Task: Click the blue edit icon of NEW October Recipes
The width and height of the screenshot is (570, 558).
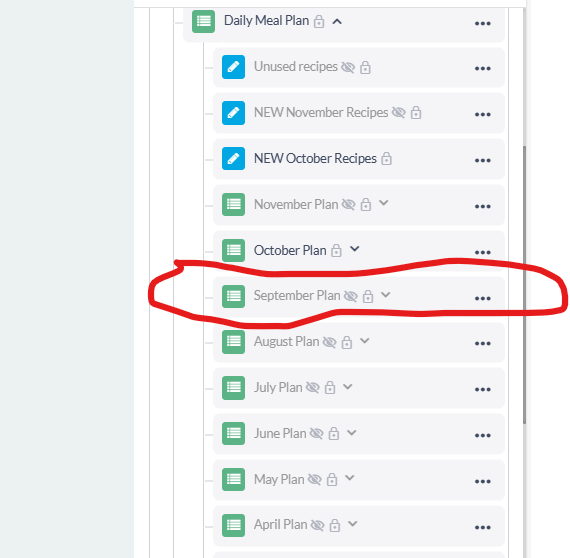Action: pos(233,159)
